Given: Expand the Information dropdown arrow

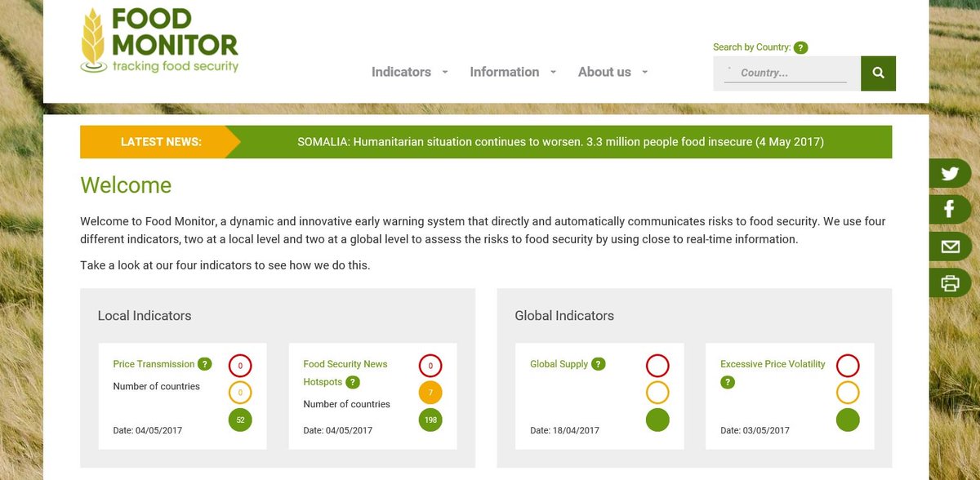Looking at the screenshot, I should point(553,72).
